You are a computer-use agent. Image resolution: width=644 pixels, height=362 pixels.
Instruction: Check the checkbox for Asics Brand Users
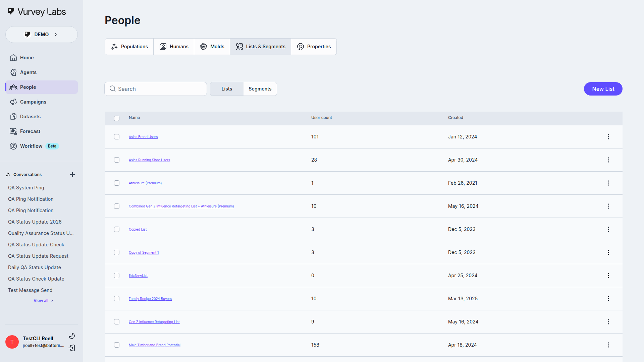pos(117,137)
